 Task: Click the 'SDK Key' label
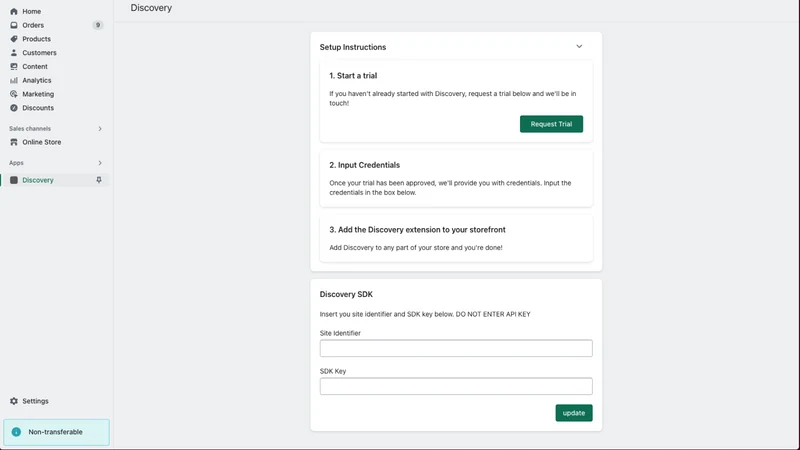pyautogui.click(x=333, y=371)
